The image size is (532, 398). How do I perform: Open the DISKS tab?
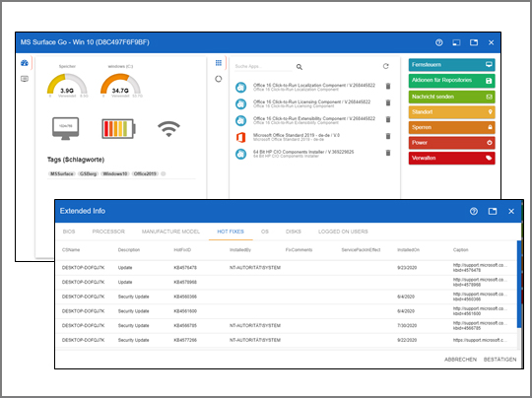[294, 232]
